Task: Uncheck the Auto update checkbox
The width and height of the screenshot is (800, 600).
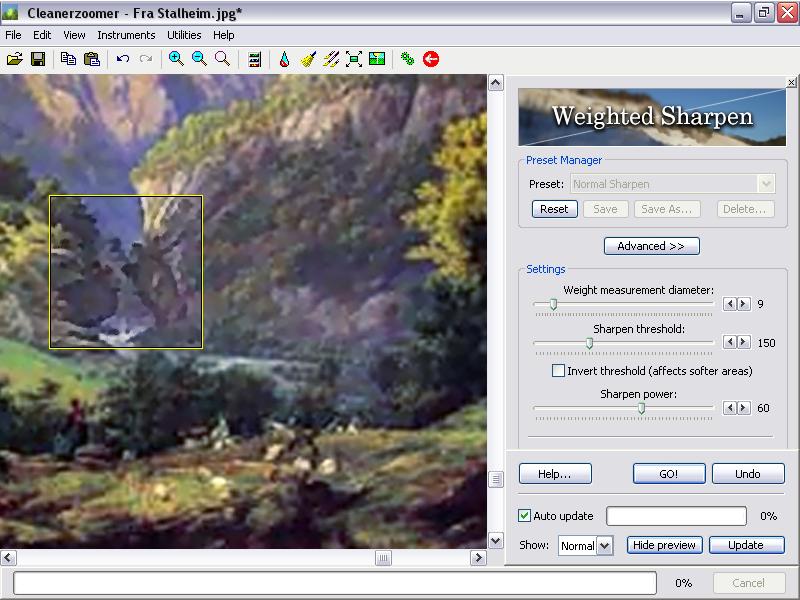Action: tap(524, 516)
